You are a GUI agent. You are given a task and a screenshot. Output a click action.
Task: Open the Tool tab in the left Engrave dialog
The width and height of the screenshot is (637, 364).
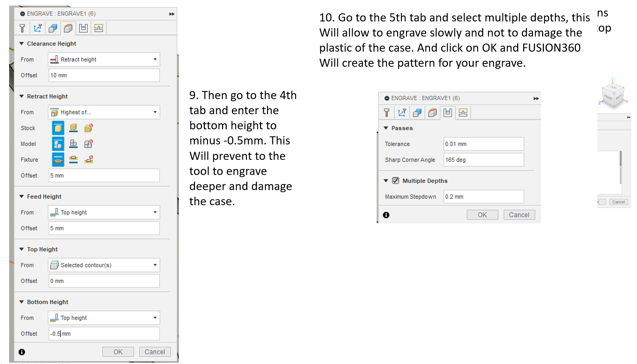[x=22, y=28]
